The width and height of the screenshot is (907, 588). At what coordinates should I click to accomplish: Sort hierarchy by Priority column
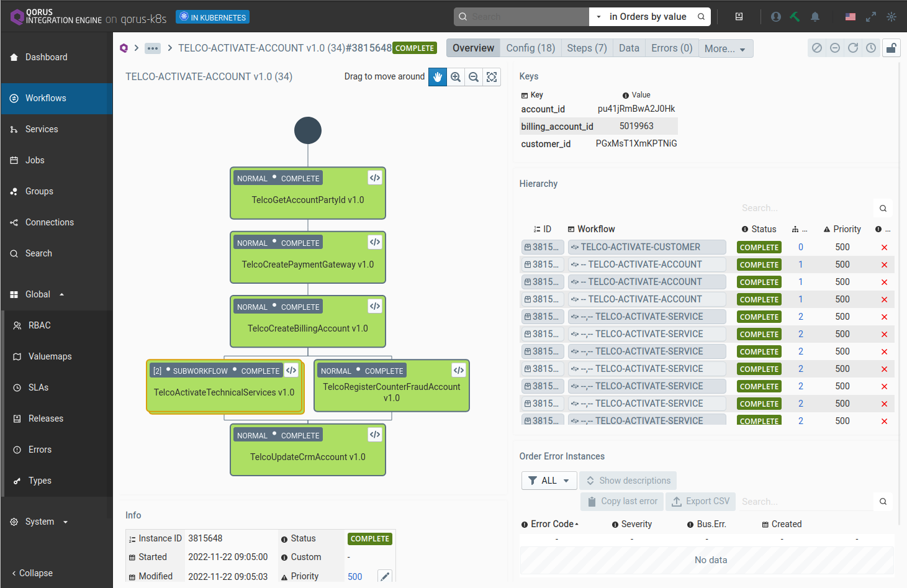tap(842, 229)
